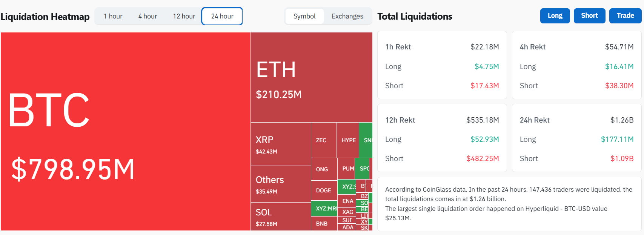Toggle view to Symbol

[304, 16]
